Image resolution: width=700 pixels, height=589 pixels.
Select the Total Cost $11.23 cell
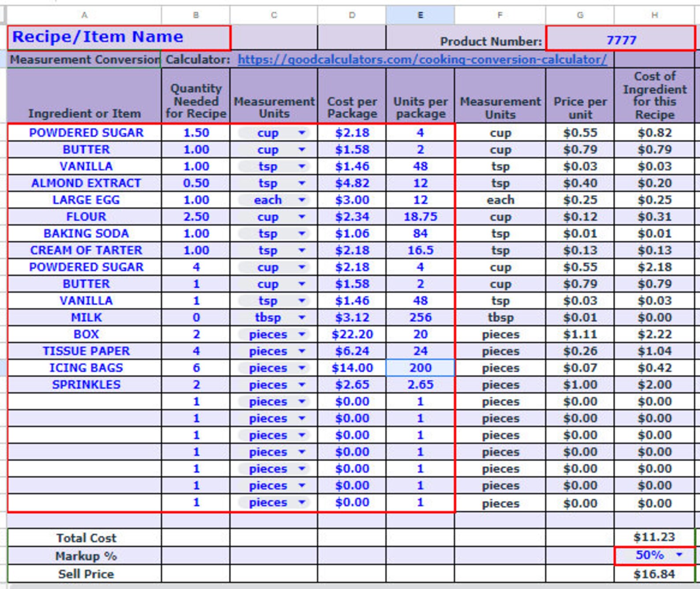(x=655, y=537)
